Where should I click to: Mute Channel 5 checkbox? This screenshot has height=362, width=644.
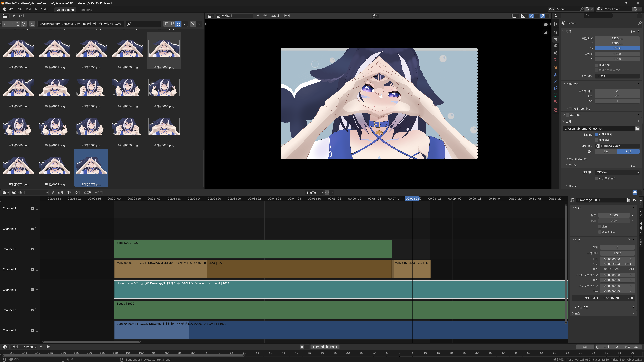32,249
